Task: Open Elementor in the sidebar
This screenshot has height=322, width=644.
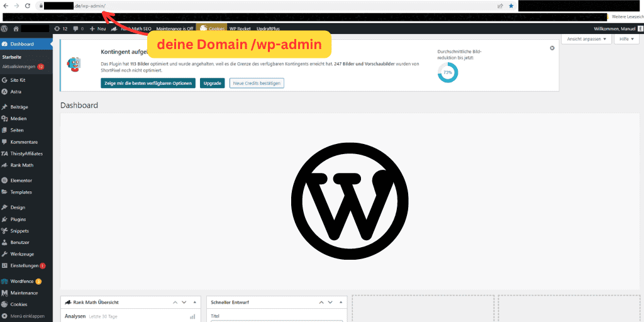Action: pyautogui.click(x=26, y=180)
